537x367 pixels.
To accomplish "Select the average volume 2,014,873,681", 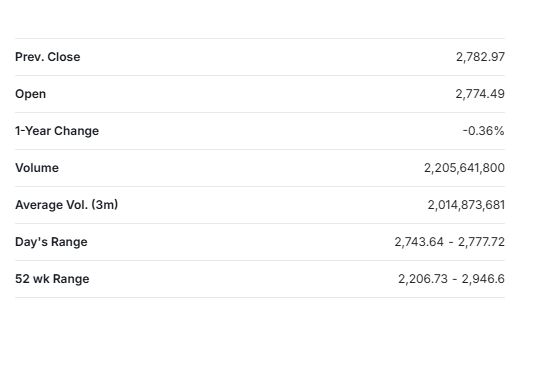I will (x=466, y=205).
